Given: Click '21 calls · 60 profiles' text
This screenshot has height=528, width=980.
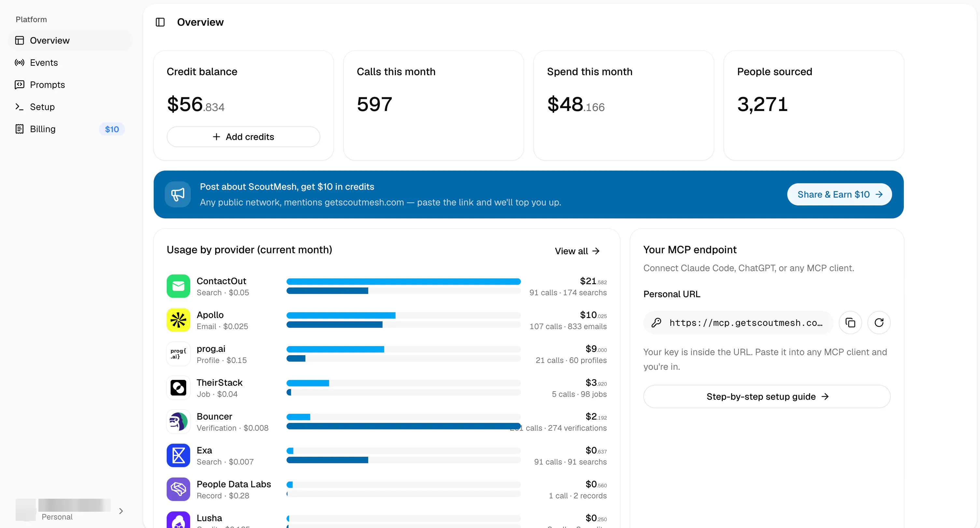Looking at the screenshot, I should tap(571, 360).
